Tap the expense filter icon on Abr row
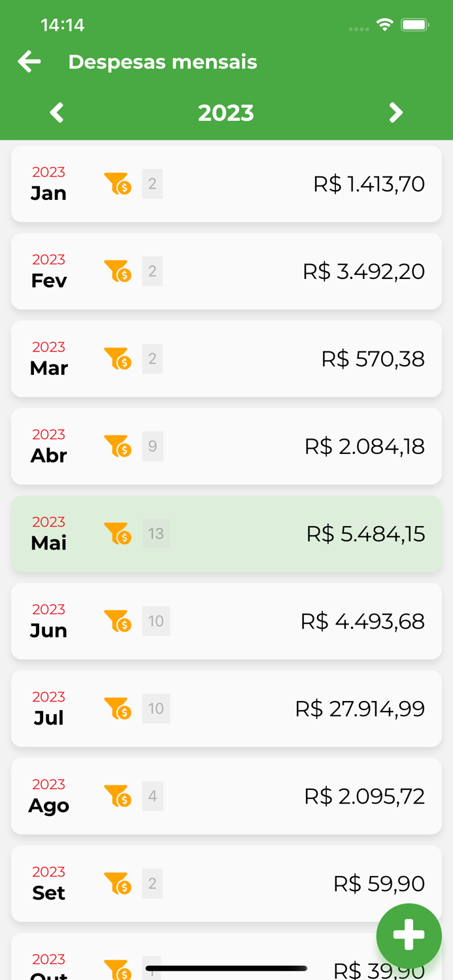 117,446
